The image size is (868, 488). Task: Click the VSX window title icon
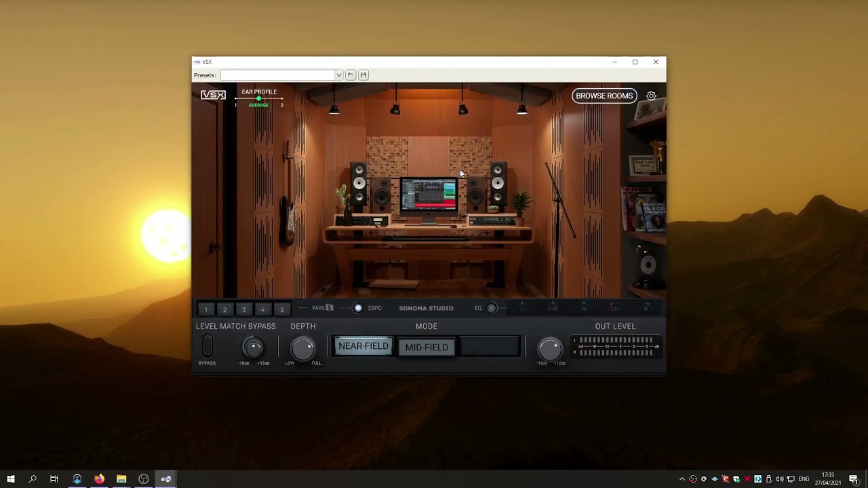197,62
